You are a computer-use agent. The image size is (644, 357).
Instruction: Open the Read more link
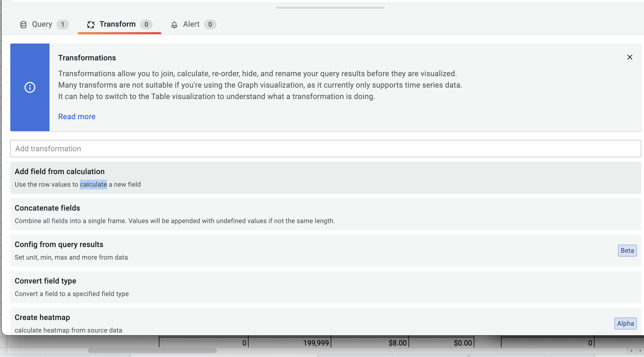point(77,116)
